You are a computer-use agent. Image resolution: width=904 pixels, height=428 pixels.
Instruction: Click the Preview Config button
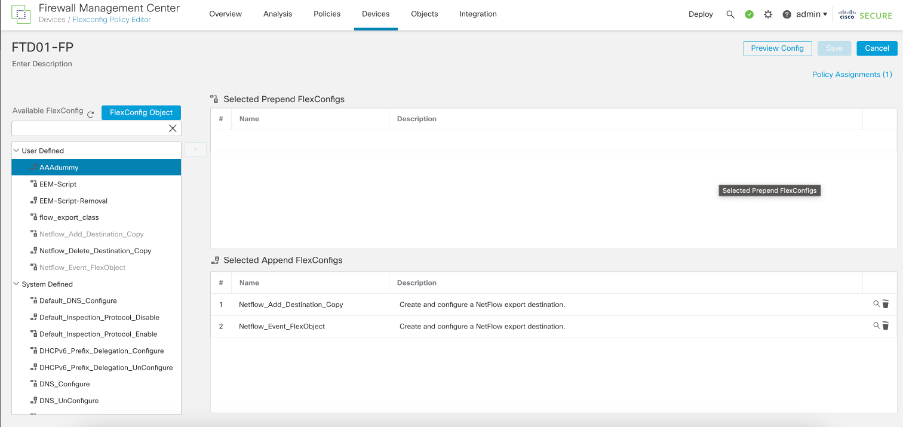click(777, 48)
